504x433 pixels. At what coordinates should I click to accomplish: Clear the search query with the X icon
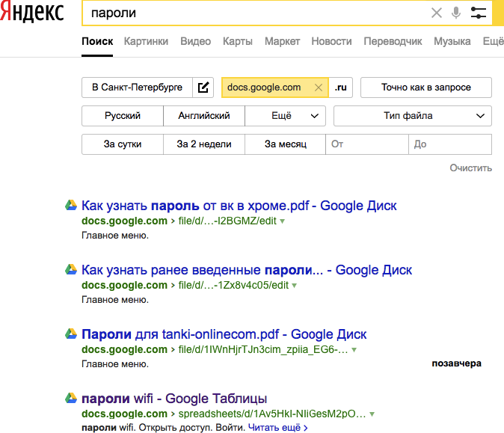(x=437, y=13)
